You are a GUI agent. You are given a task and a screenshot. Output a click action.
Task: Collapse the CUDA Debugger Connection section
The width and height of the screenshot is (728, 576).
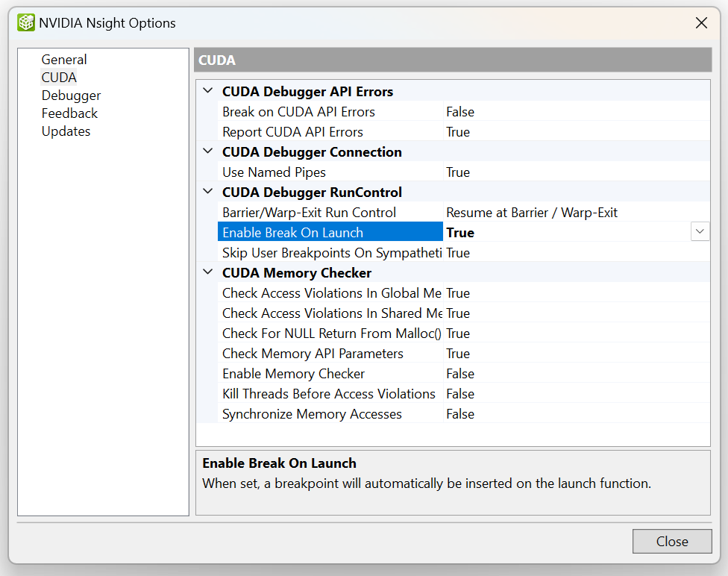coord(207,151)
